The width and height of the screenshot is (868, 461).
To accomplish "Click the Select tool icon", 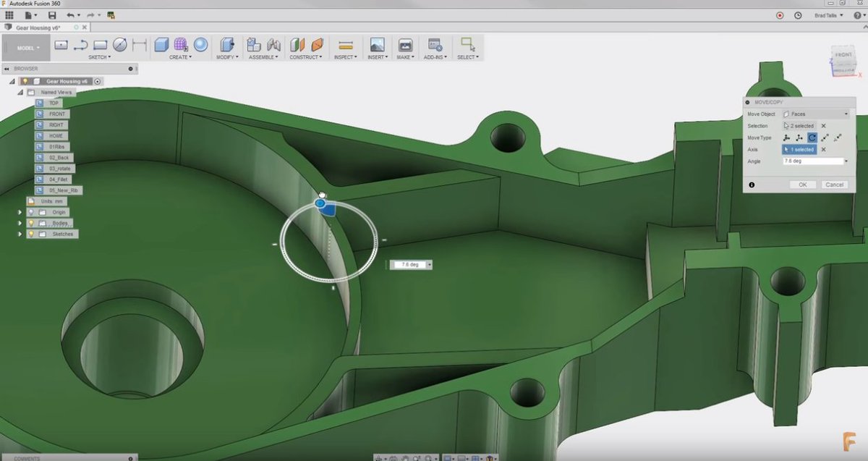I will [x=467, y=44].
